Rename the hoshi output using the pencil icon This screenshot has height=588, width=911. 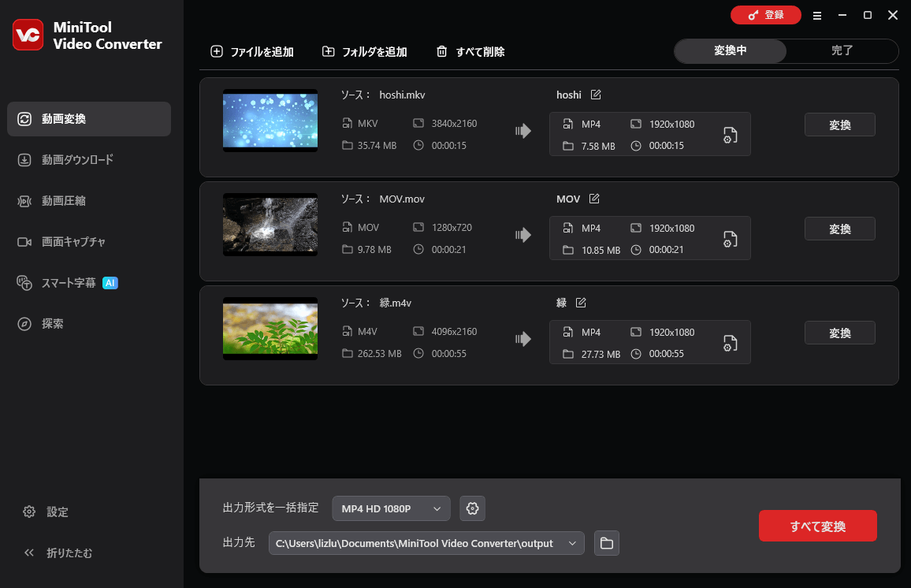coord(596,94)
